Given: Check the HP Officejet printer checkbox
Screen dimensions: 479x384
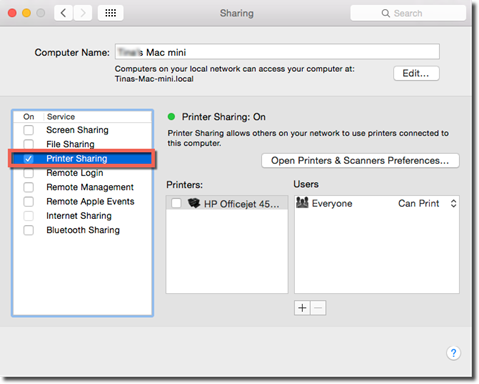Looking at the screenshot, I should point(176,203).
